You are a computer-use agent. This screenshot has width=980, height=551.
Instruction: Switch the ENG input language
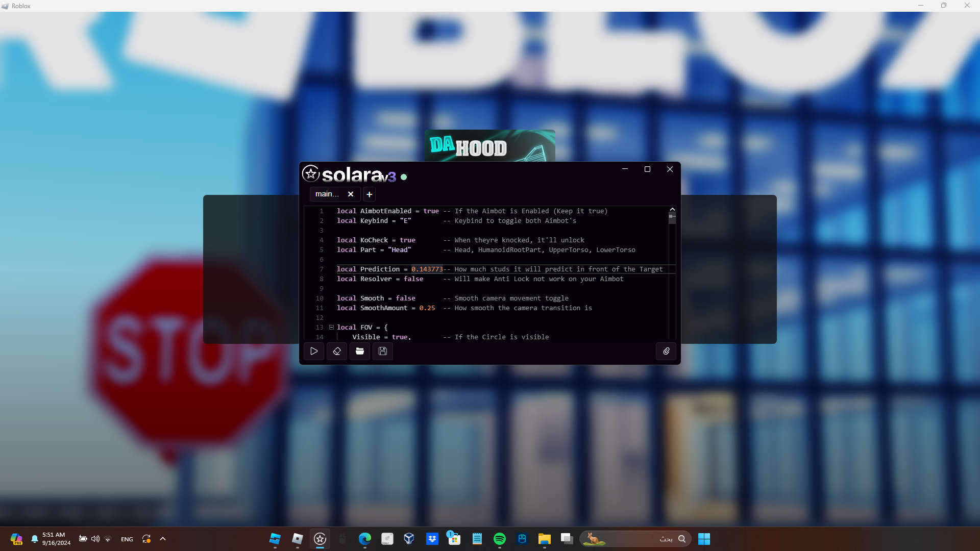(127, 539)
